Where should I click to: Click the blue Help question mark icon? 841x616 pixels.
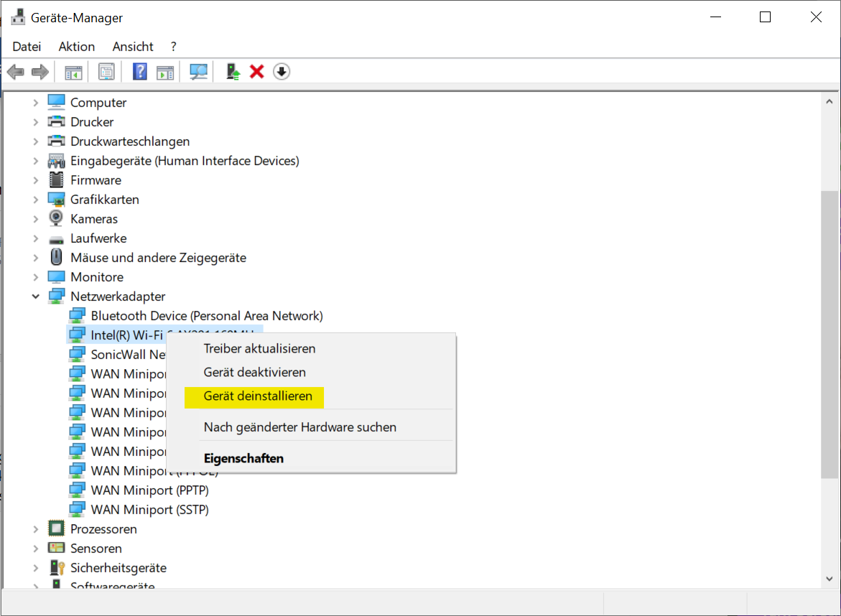[139, 71]
